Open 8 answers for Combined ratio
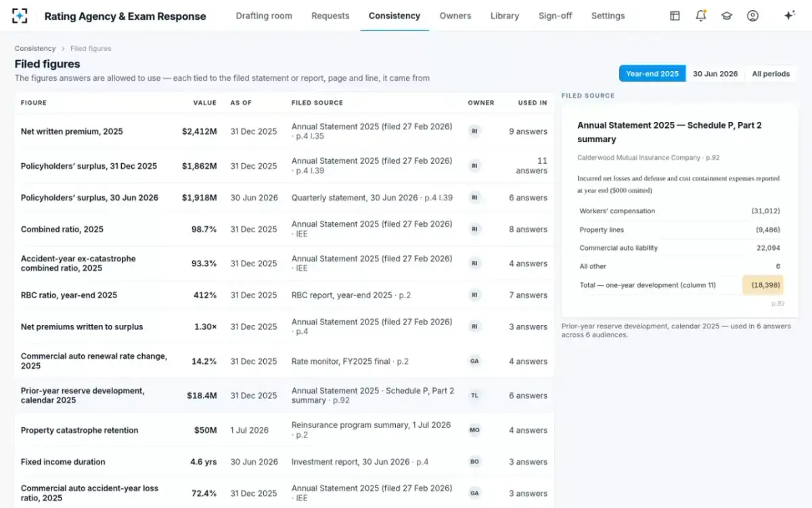The image size is (812, 508). click(x=528, y=230)
